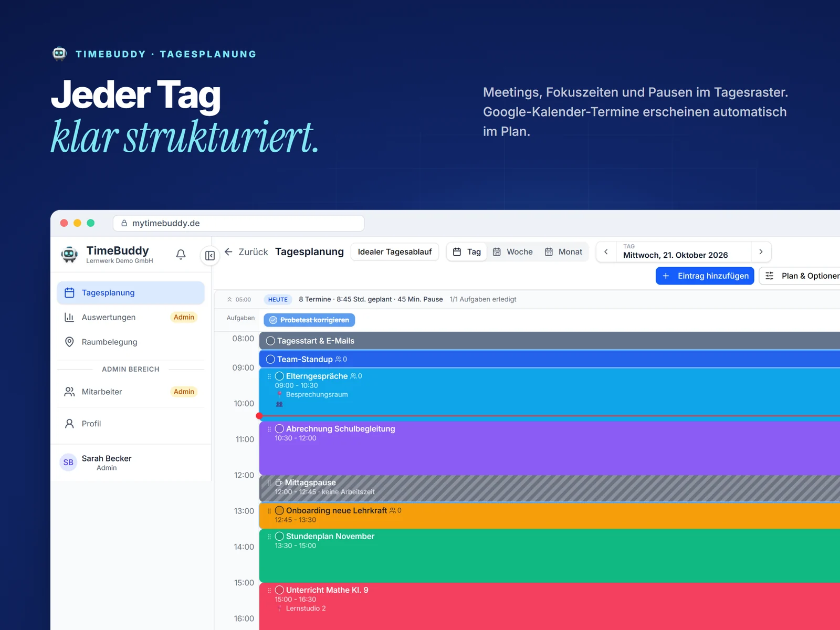The image size is (840, 630).
Task: Click coffee icon of Mittagspause
Action: click(x=279, y=482)
